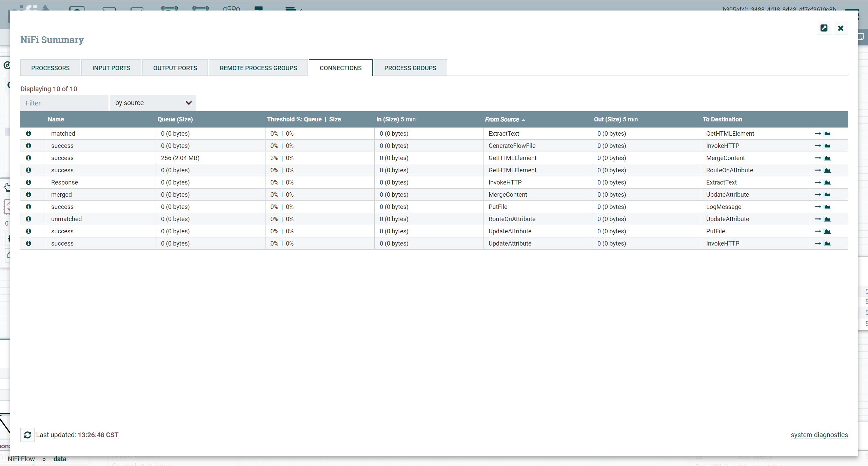
Task: Go to connection from ExtractText to GetHTMLElement
Action: coord(818,134)
